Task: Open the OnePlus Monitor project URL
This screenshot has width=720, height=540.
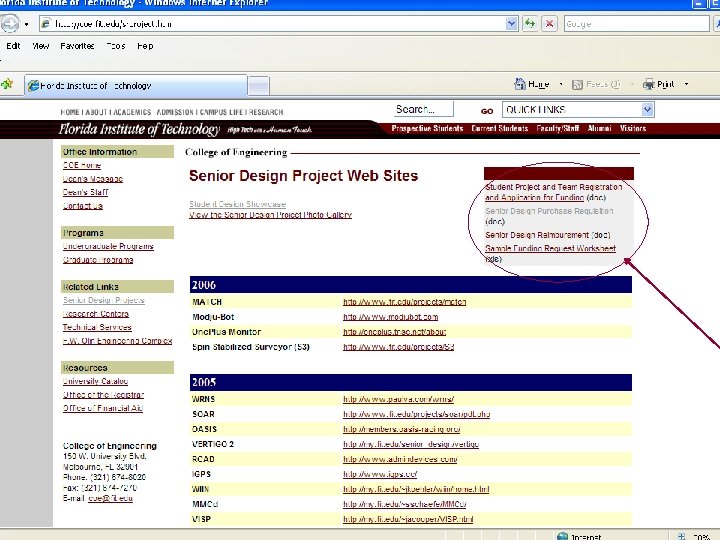Action: pyautogui.click(x=394, y=332)
